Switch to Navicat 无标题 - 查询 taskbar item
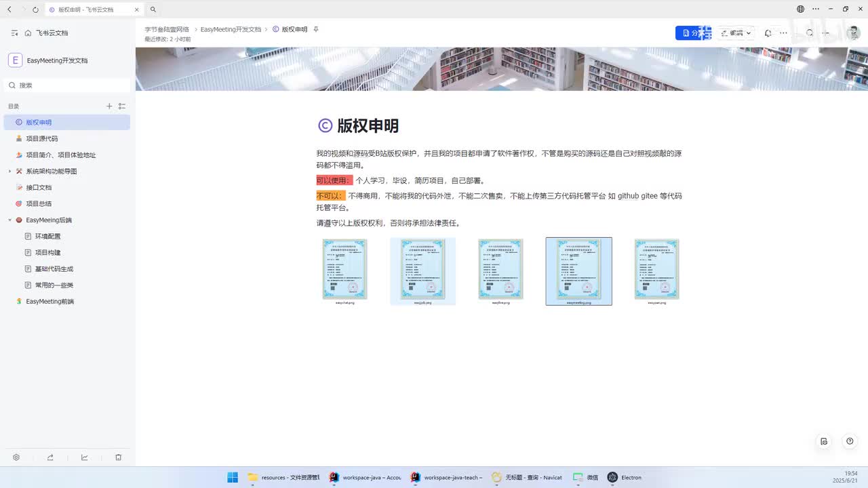868x488 pixels. pyautogui.click(x=528, y=477)
